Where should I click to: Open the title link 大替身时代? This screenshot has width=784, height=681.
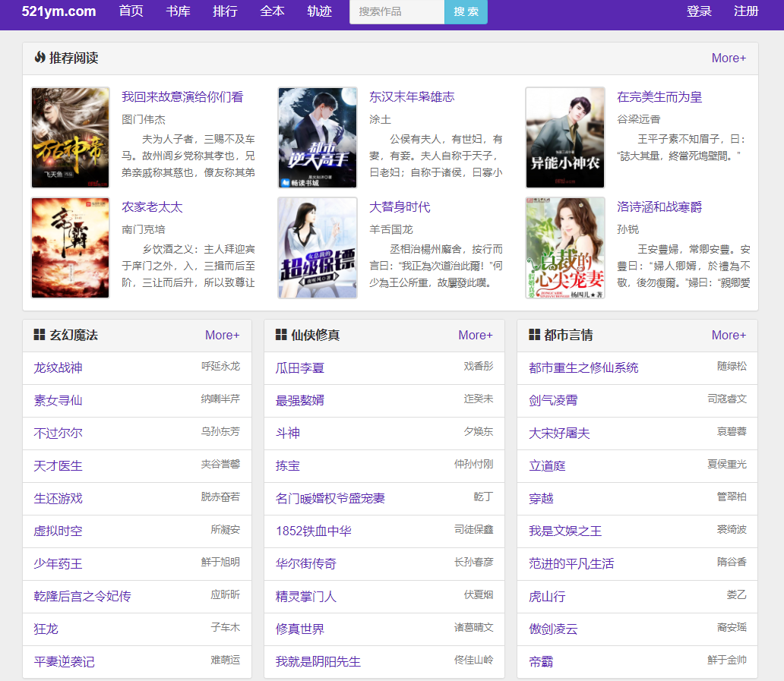pyautogui.click(x=400, y=207)
